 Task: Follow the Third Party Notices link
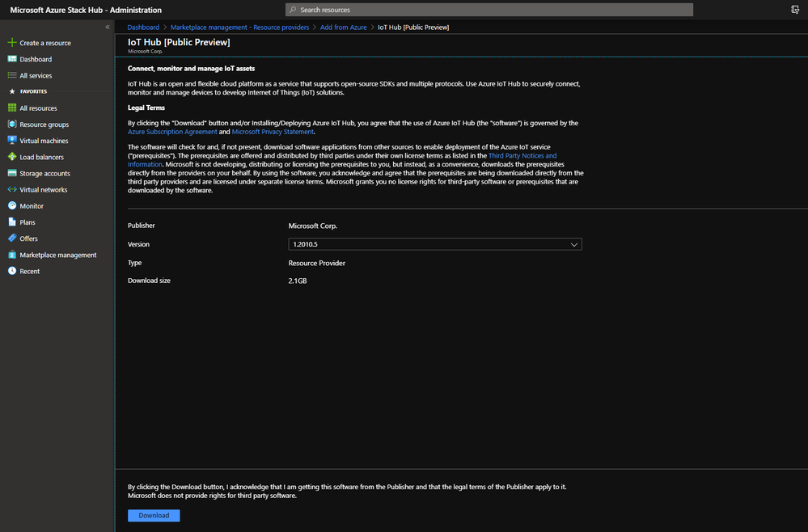522,155
